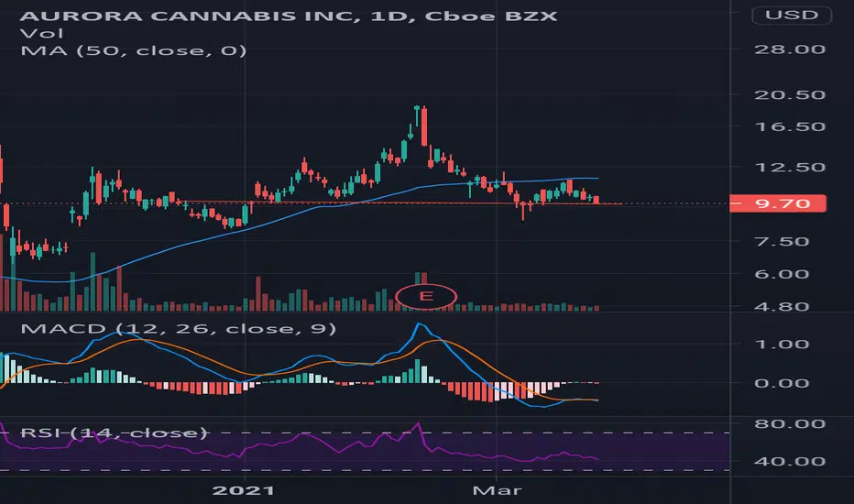The height and width of the screenshot is (504, 854).
Task: Click the 16.50 price scale value
Action: [x=790, y=126]
